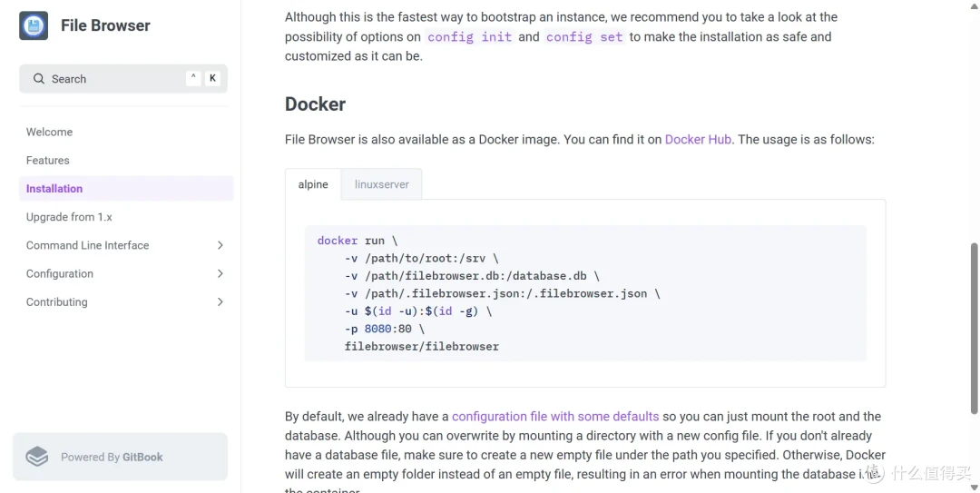Screen dimensions: 980x493
Task: Follow the Docker Hub link
Action: [x=698, y=140]
